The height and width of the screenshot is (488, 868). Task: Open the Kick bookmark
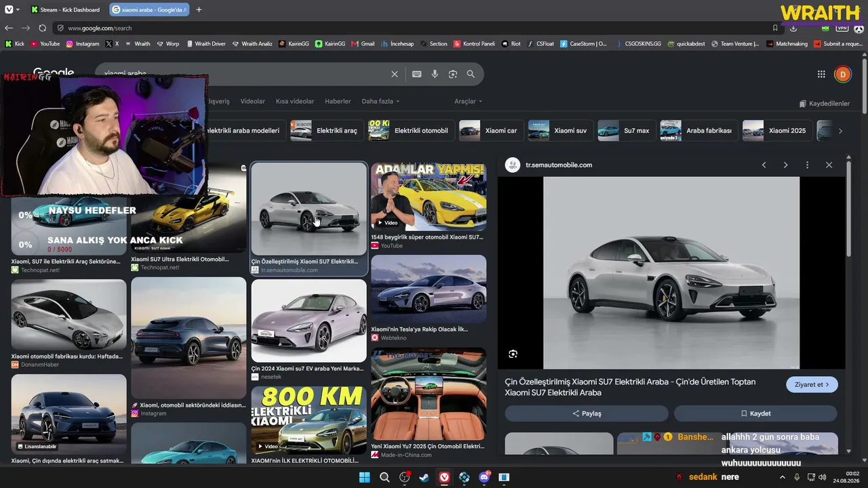[x=14, y=43]
